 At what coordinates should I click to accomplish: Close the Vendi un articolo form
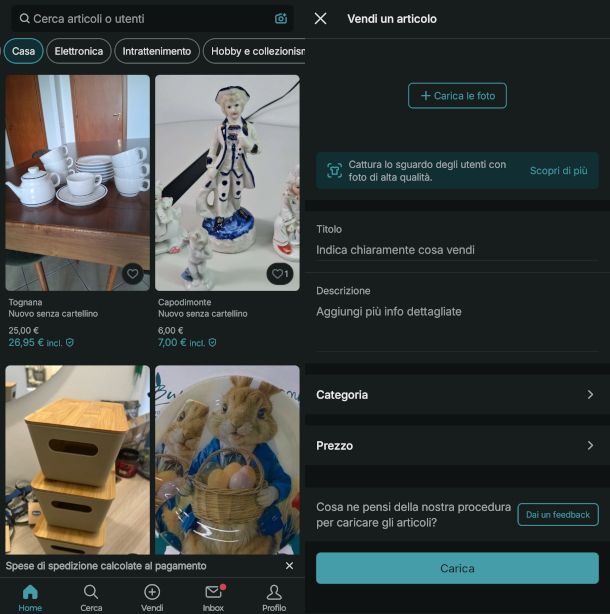[321, 18]
